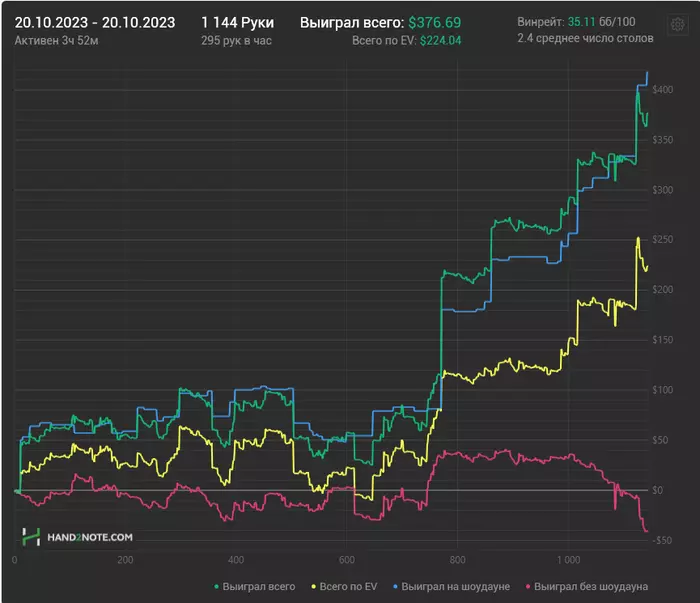The image size is (700, 603).
Task: Click the 2.4 среднее число столов label
Action: (x=585, y=38)
